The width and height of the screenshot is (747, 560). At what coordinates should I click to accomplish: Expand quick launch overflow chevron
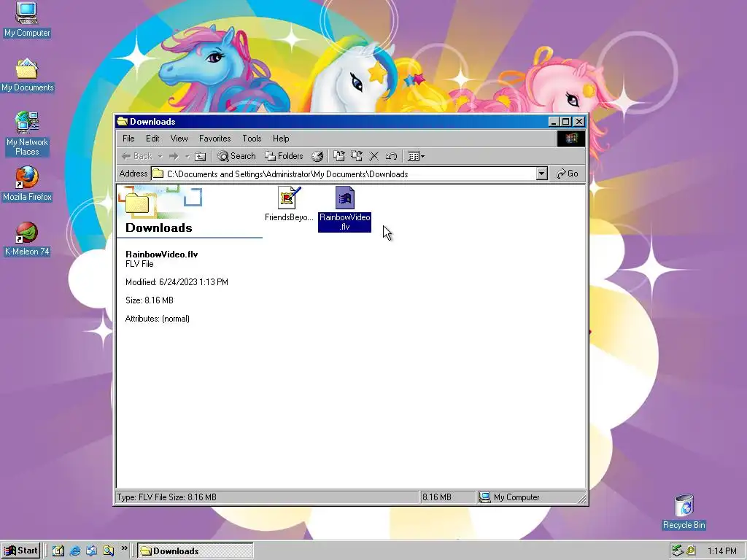[x=124, y=548]
